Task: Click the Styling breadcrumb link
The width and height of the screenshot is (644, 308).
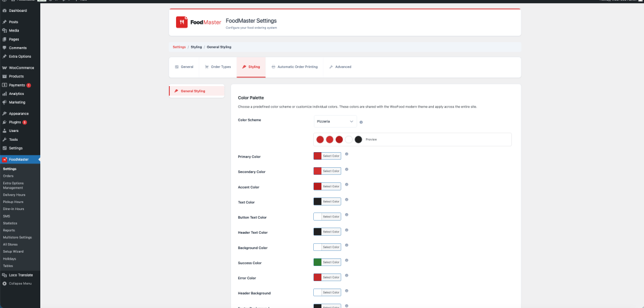Action: click(196, 47)
